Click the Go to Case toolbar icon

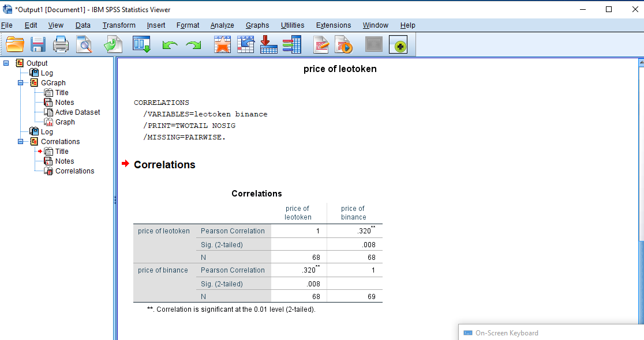pos(246,44)
